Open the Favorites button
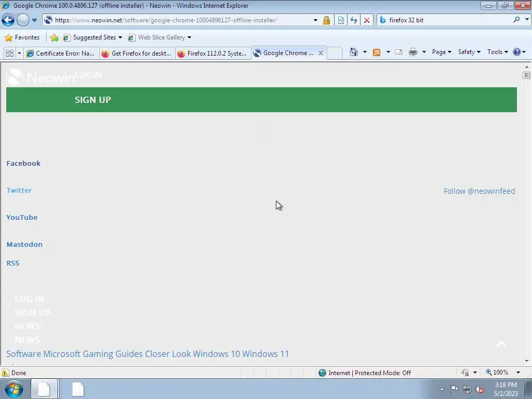Viewport: 532px width, 399px height. (22, 37)
